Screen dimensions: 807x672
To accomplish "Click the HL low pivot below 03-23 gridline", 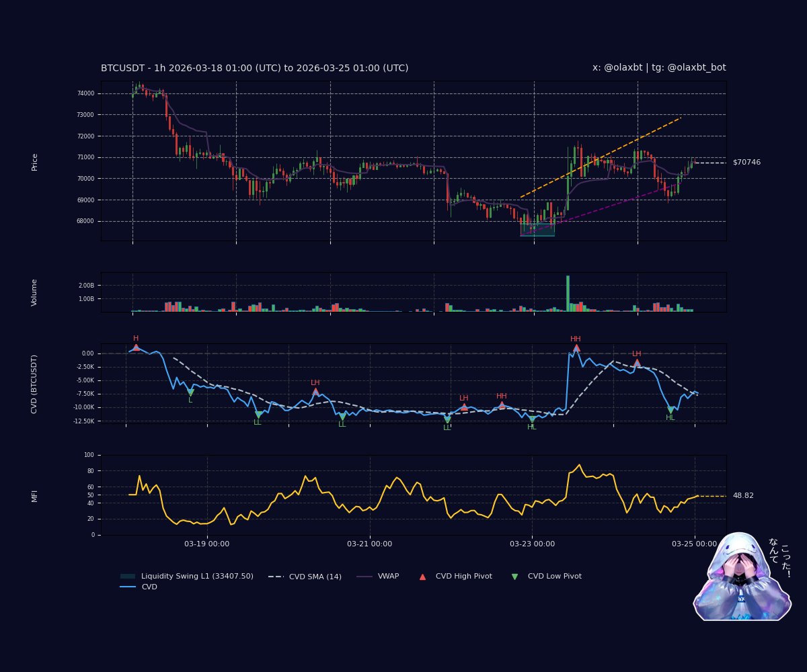I will [x=532, y=419].
